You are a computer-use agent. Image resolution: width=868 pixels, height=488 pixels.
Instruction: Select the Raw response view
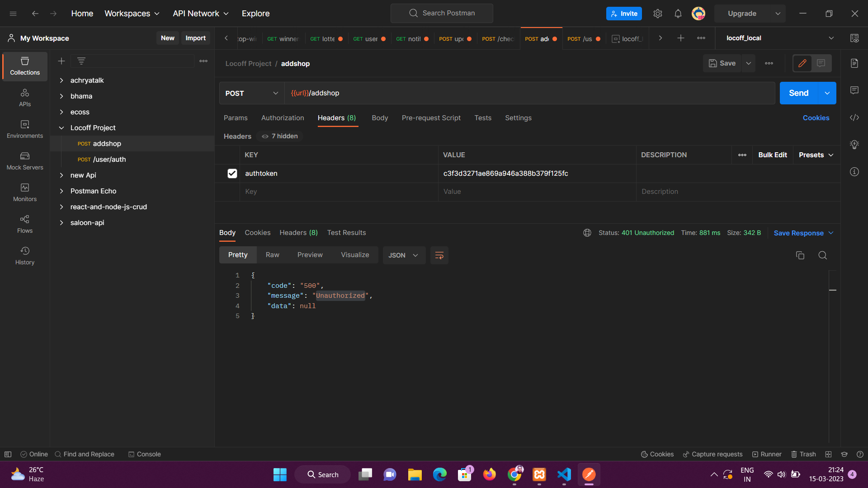pyautogui.click(x=272, y=255)
